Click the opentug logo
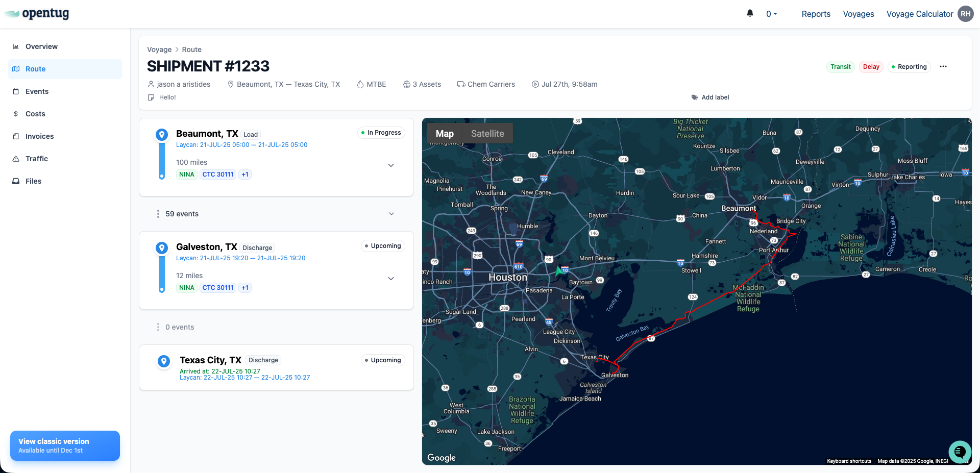 pos(37,14)
